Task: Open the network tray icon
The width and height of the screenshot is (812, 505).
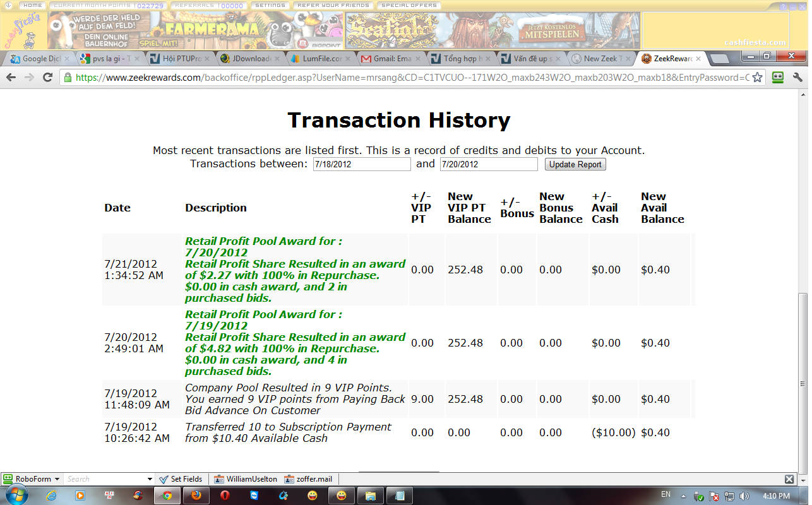Action: point(730,496)
